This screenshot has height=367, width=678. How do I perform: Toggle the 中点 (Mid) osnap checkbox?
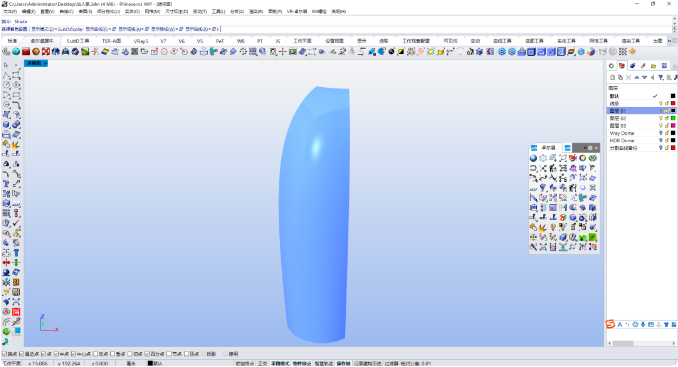56,354
